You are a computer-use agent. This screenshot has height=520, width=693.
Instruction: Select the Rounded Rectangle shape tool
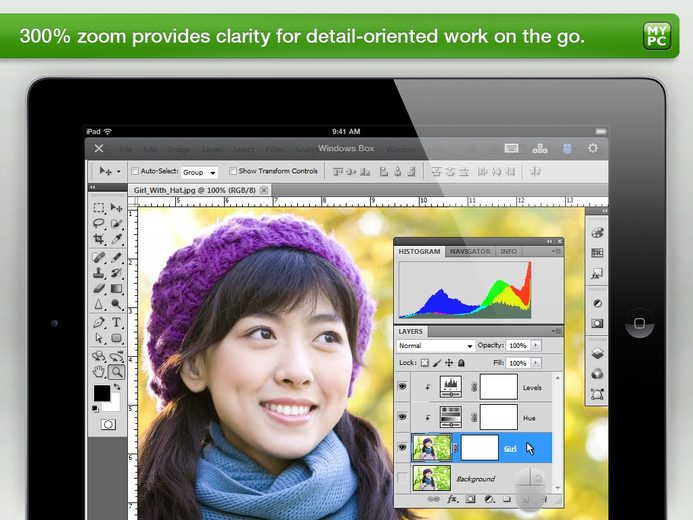(x=117, y=338)
